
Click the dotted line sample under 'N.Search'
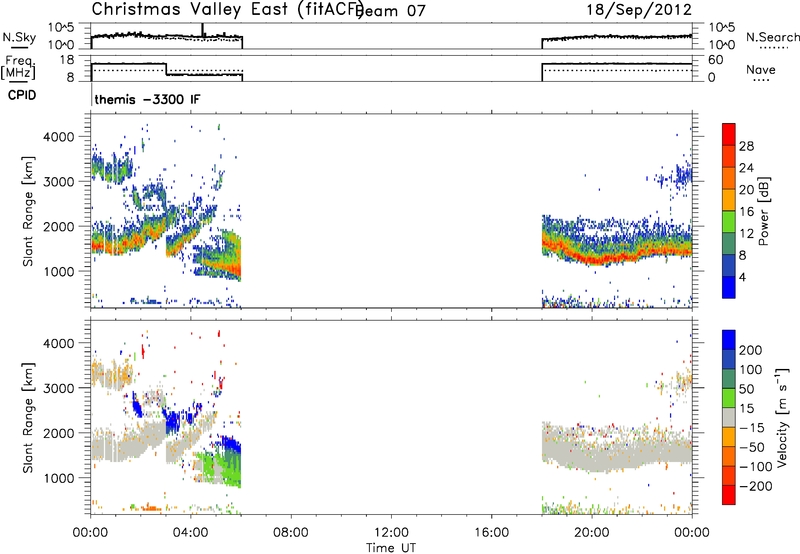(774, 48)
